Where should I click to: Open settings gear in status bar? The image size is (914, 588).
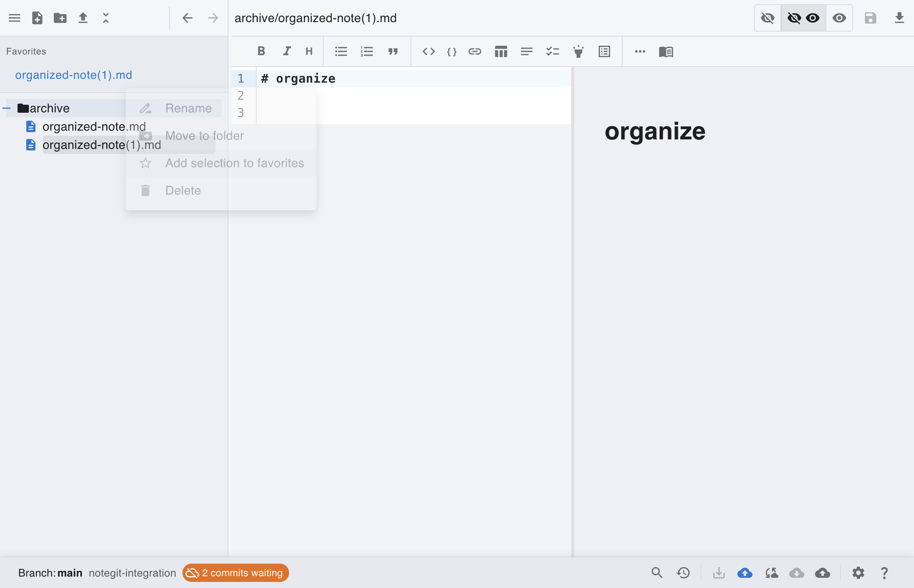click(x=858, y=573)
